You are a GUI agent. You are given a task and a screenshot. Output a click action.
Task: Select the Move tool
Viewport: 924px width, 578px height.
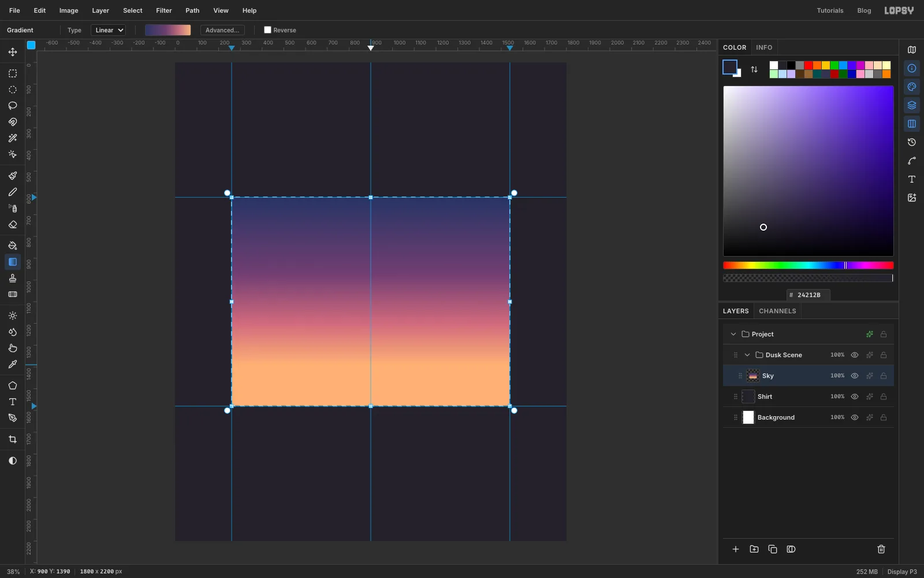point(12,52)
